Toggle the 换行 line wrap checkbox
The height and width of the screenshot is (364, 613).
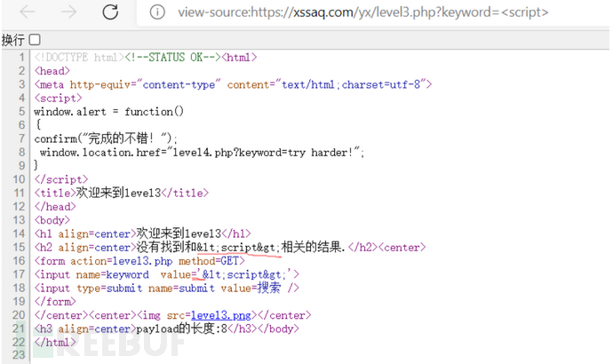click(35, 40)
